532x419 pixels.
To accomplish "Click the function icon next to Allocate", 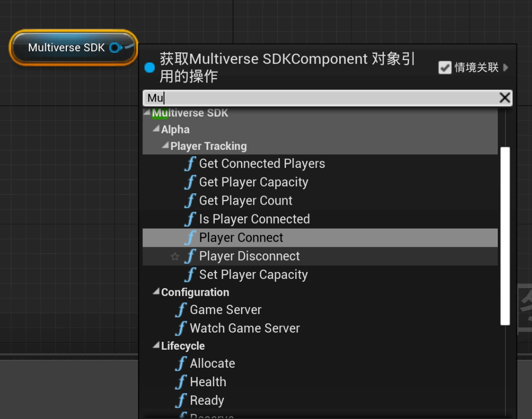I will tap(181, 363).
